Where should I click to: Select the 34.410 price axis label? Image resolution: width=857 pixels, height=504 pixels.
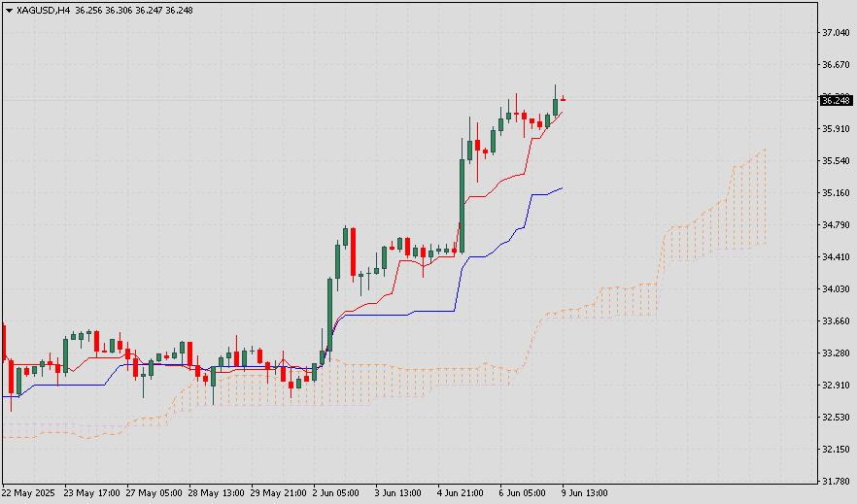[837, 257]
